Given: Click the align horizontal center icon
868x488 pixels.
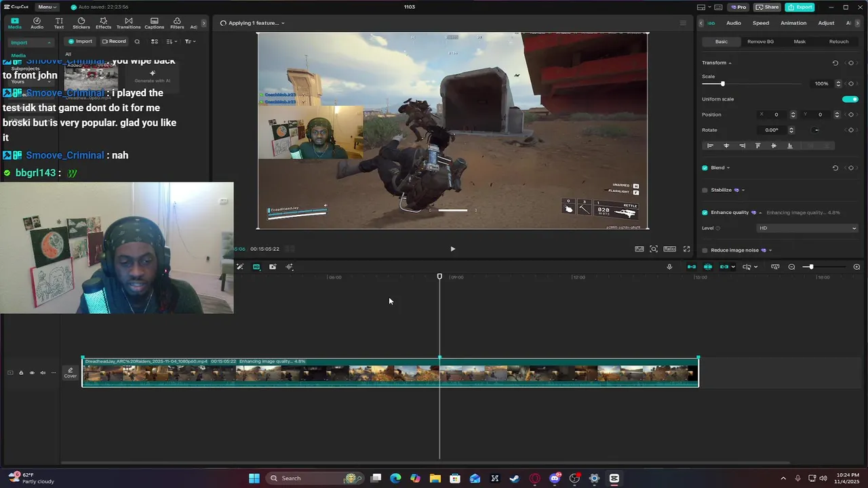Looking at the screenshot, I should coord(726,146).
